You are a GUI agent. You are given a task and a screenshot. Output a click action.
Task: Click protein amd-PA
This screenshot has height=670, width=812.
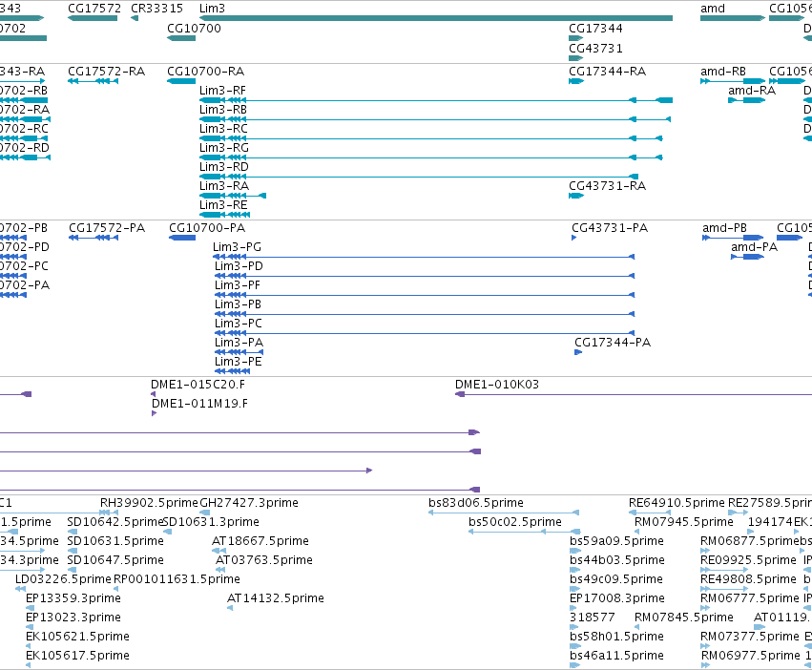click(754, 246)
